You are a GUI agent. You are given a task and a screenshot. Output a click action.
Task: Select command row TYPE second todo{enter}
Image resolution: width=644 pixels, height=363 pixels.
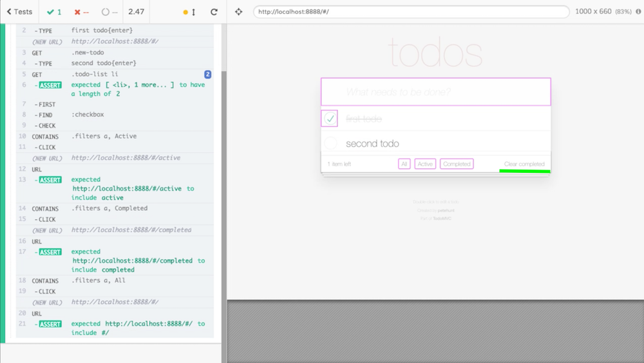pyautogui.click(x=115, y=63)
